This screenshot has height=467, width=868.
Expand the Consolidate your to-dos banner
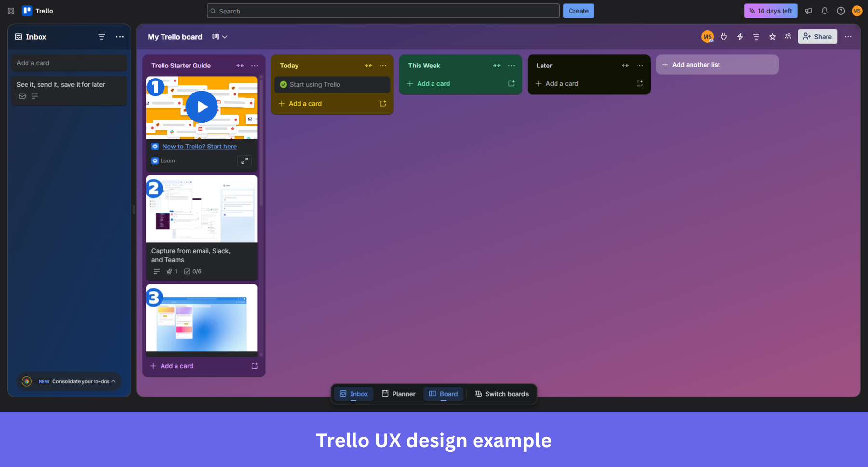pos(114,381)
